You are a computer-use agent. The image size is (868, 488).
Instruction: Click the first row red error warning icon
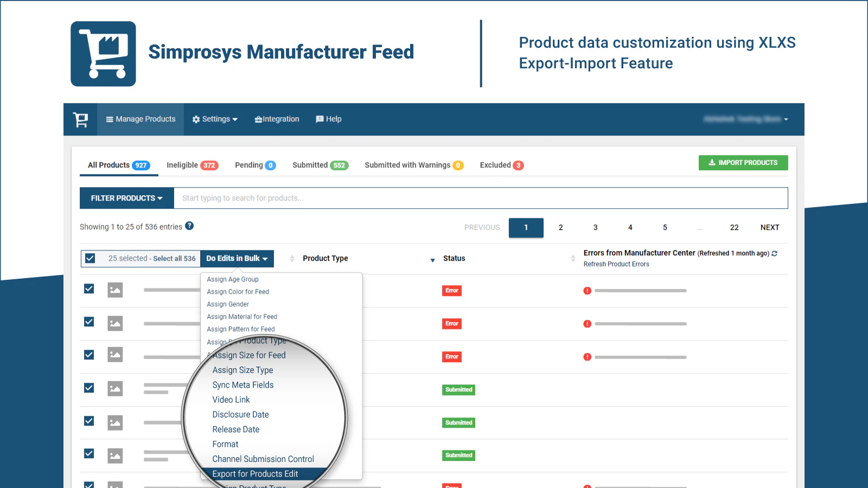click(587, 291)
